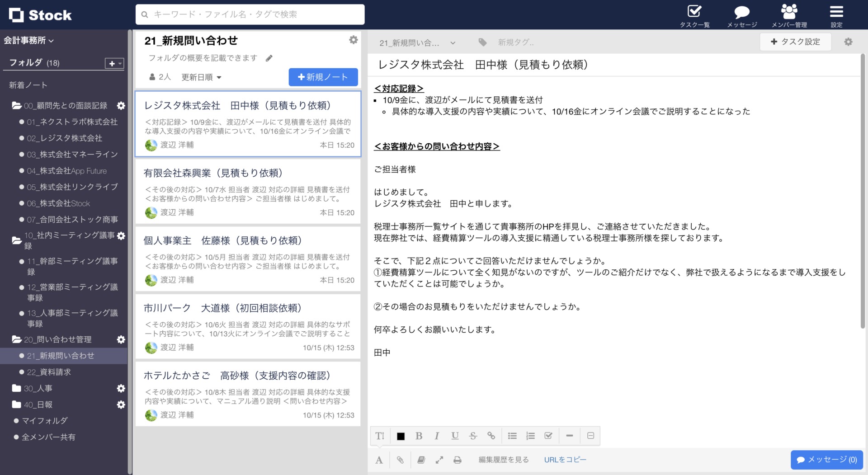The width and height of the screenshot is (868, 475).
Task: Open gear for 20_問い合わせ管理 folder
Action: pos(121,340)
